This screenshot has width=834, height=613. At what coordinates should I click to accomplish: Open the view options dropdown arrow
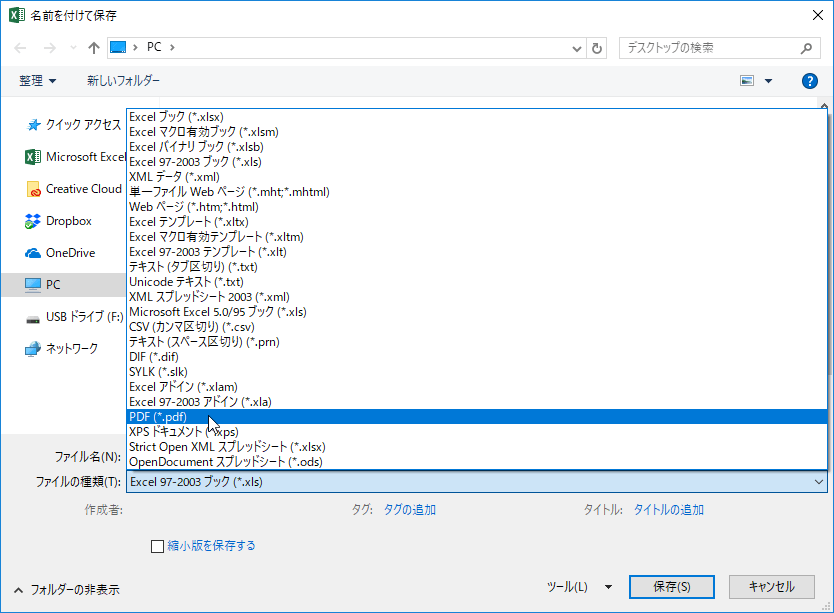pos(768,81)
